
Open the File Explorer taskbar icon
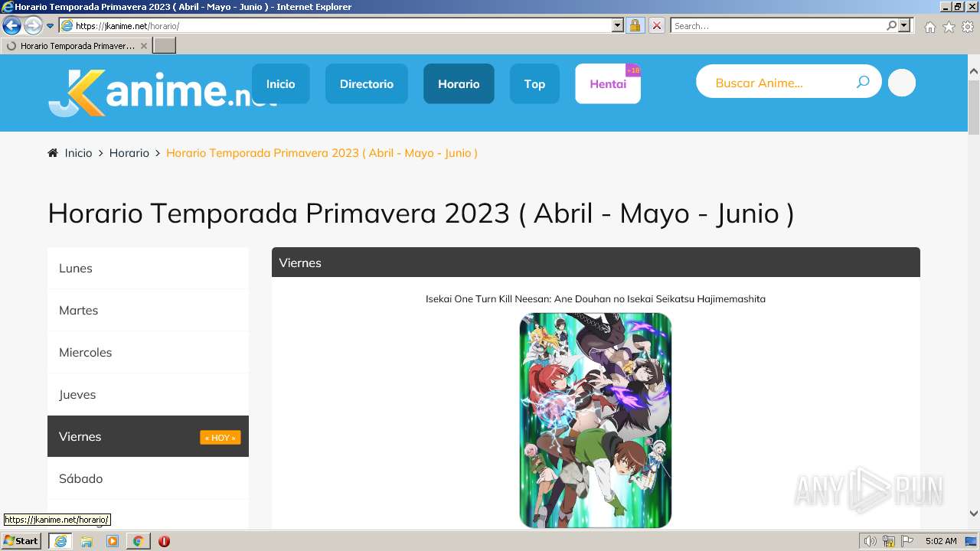87,541
